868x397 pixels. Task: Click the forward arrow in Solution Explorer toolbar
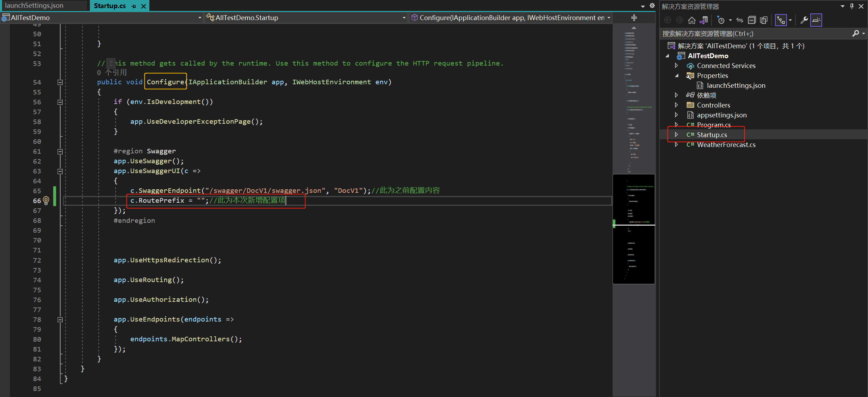point(680,20)
